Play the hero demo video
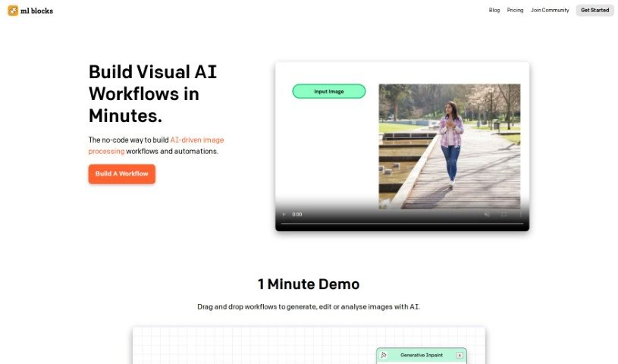 tap(283, 215)
